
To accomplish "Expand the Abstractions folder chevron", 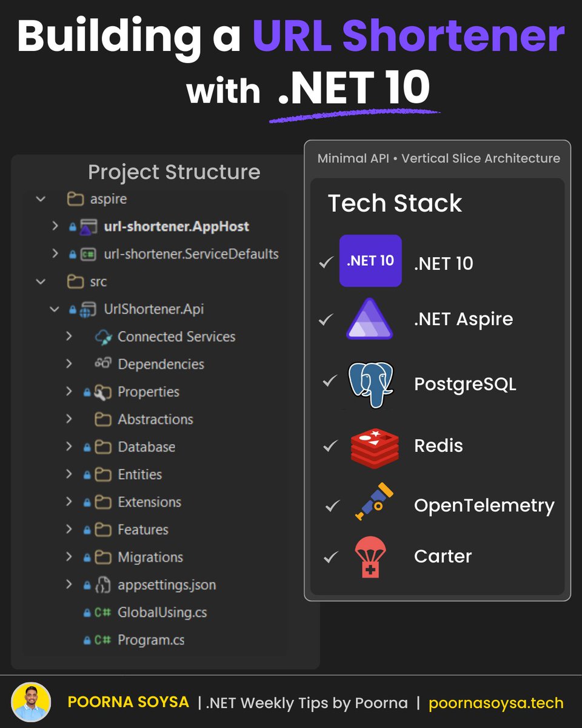I will point(69,419).
